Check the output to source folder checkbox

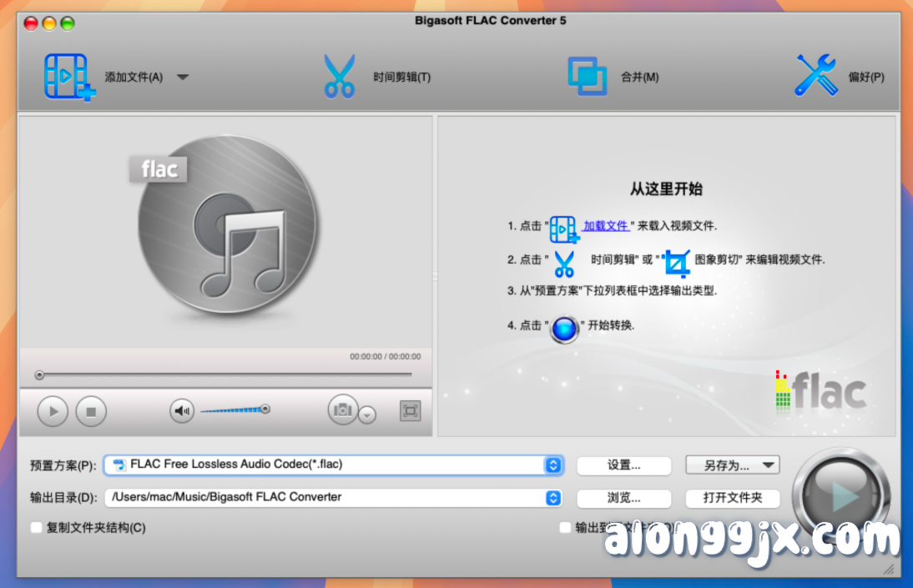[x=565, y=527]
